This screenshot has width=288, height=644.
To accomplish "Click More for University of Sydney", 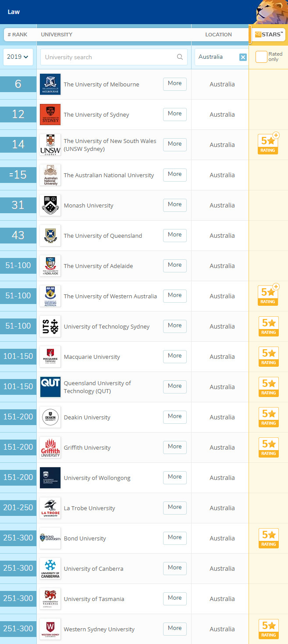I will click(x=175, y=114).
